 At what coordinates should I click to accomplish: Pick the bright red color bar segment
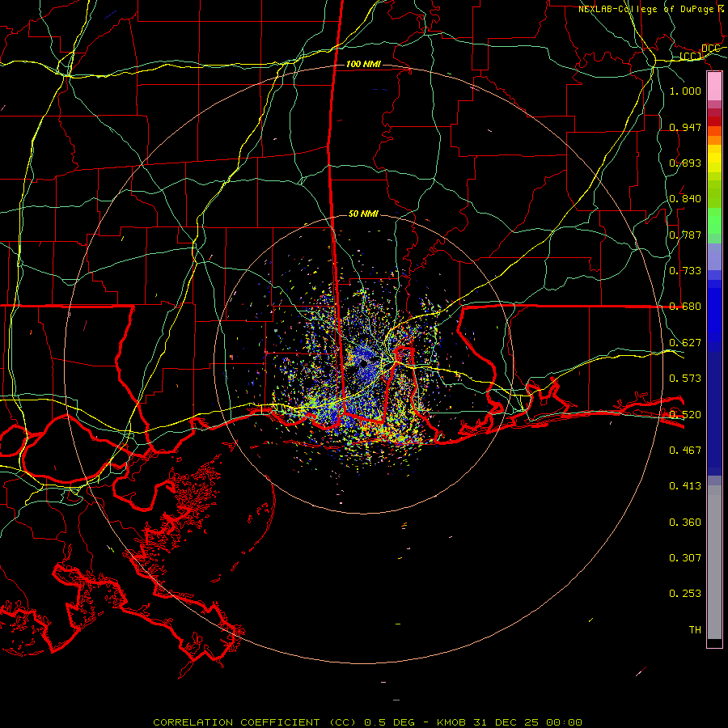coord(714,121)
